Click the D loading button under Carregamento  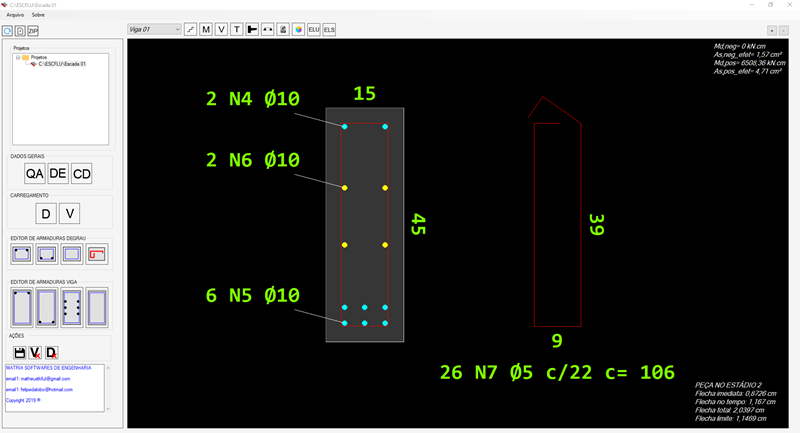(x=46, y=214)
